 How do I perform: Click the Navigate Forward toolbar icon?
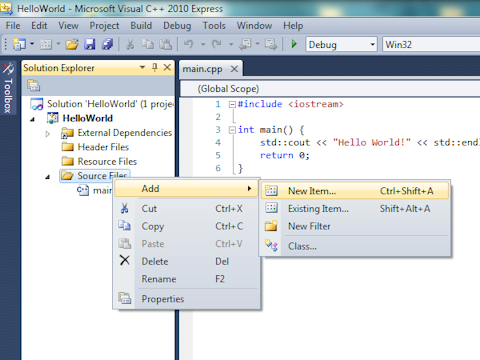click(271, 44)
